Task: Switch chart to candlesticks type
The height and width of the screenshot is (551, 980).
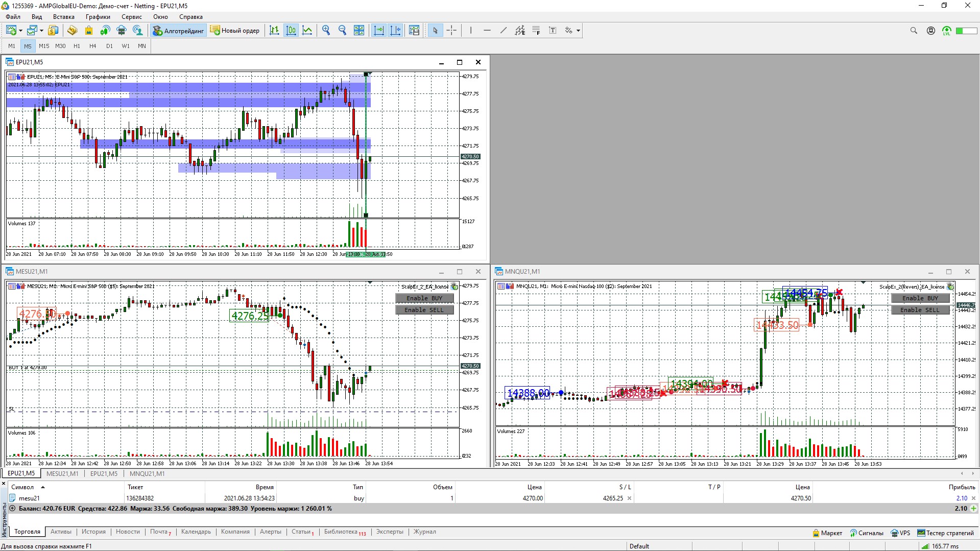Action: tap(291, 31)
